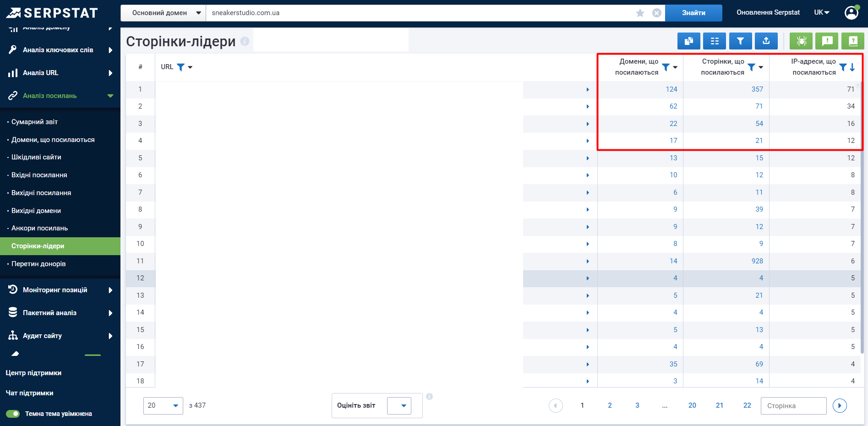Select Анкори посилань sidebar item
Image resolution: width=868 pixels, height=426 pixels.
coord(39,228)
